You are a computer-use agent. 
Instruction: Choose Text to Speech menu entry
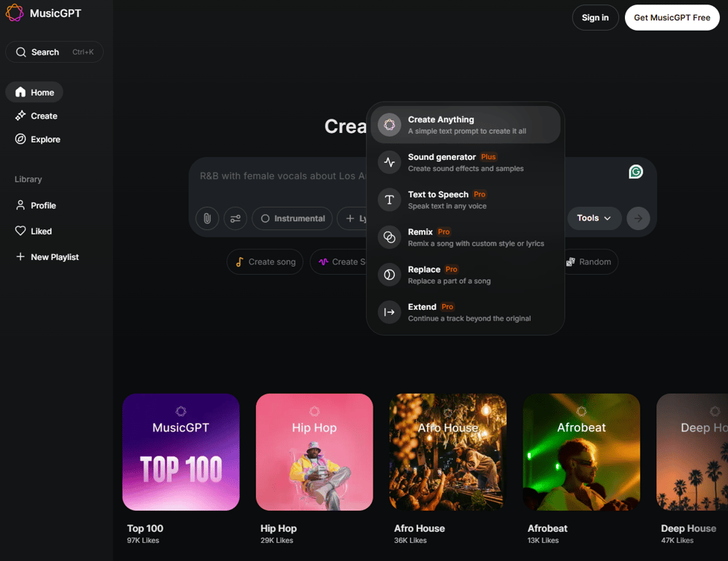pos(465,199)
